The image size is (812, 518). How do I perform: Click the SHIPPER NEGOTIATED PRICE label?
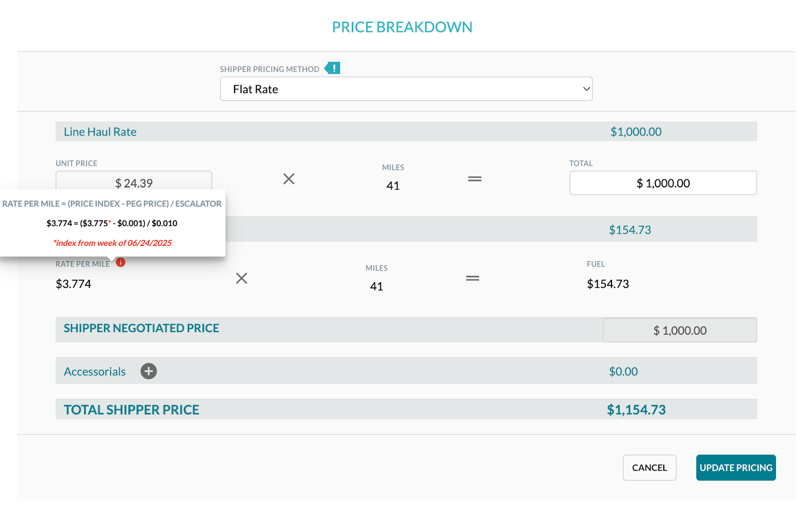(142, 328)
